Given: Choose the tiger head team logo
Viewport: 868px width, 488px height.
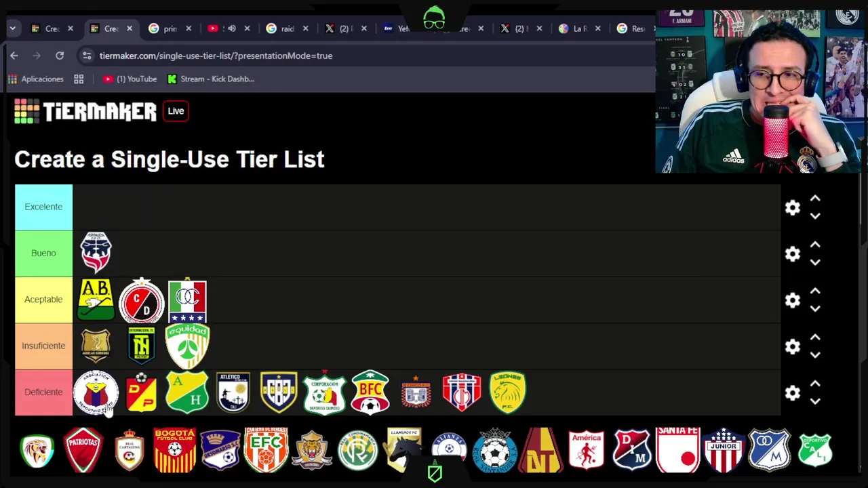Looking at the screenshot, I should click(x=312, y=450).
